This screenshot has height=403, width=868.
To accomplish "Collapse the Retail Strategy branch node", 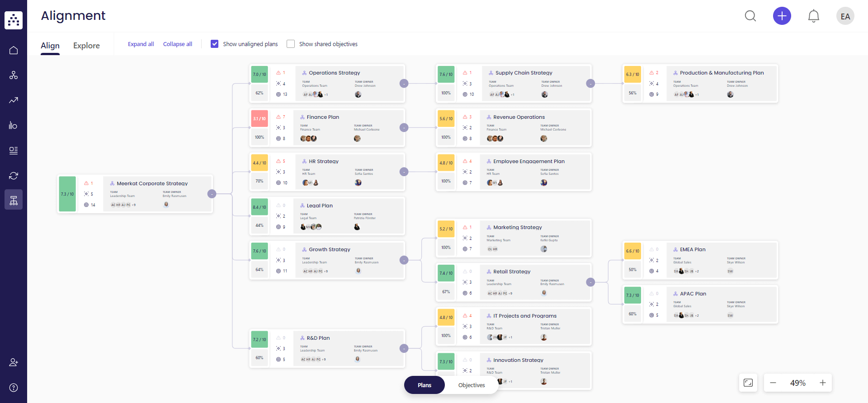I will (591, 282).
